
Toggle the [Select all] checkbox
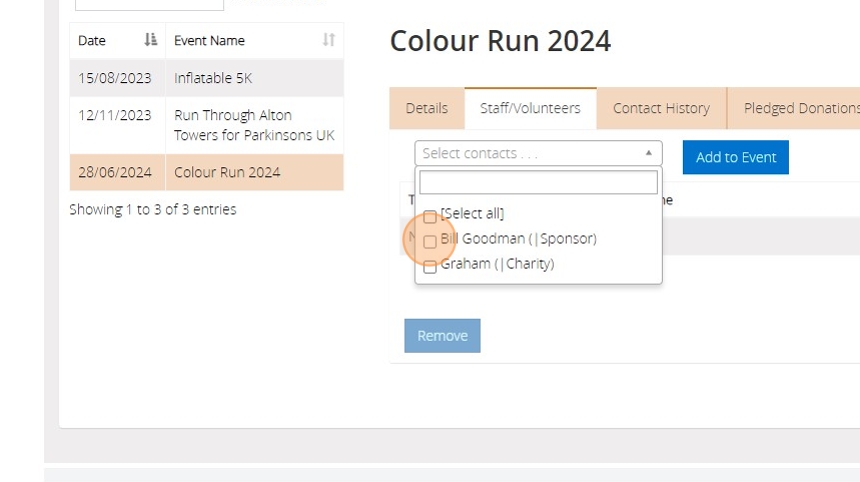[x=430, y=216]
